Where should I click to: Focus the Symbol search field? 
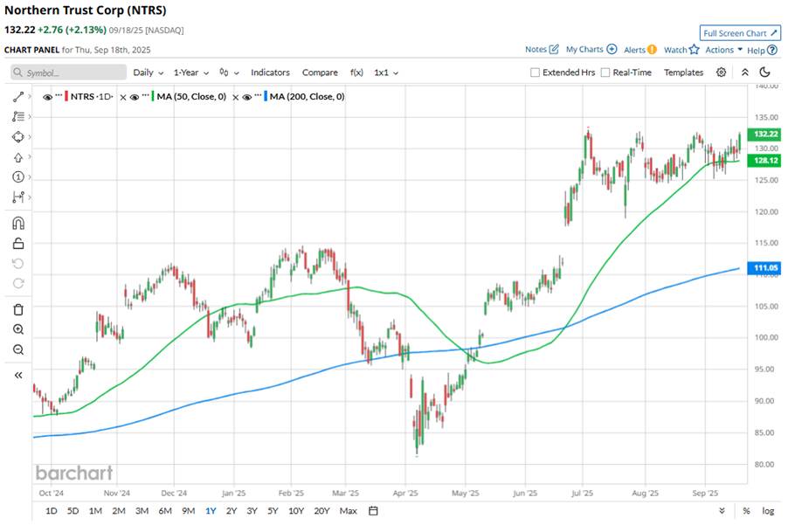click(68, 73)
